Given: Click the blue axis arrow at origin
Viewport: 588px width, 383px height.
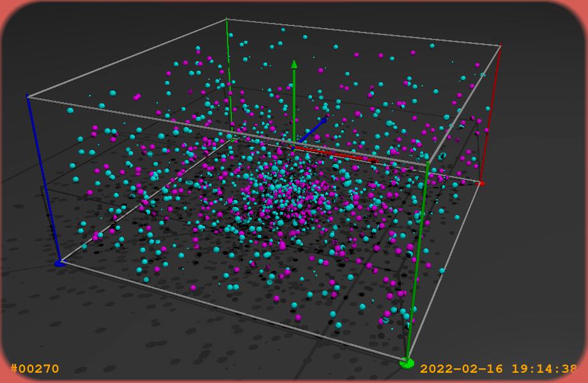Looking at the screenshot, I should pos(311,131).
